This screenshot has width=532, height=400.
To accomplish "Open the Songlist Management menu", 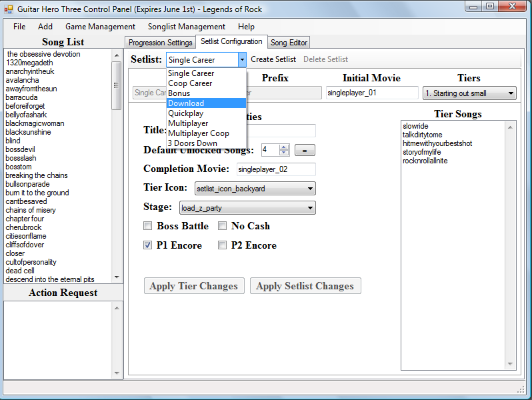I will [187, 27].
